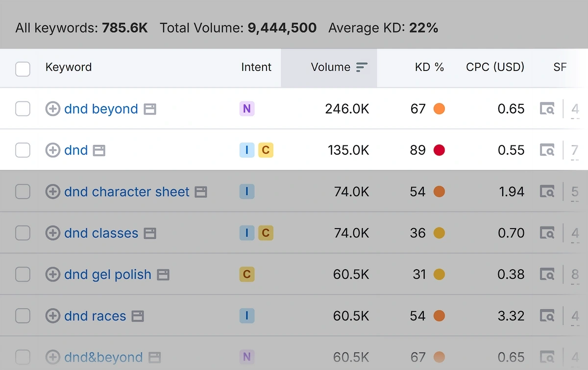Screen dimensions: 588x370
Task: View SERP features icon in 135.0K volume row
Action: [x=547, y=150]
